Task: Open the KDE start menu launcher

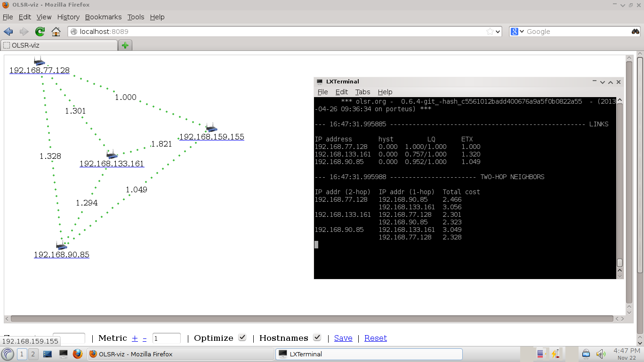Action: 8,354
